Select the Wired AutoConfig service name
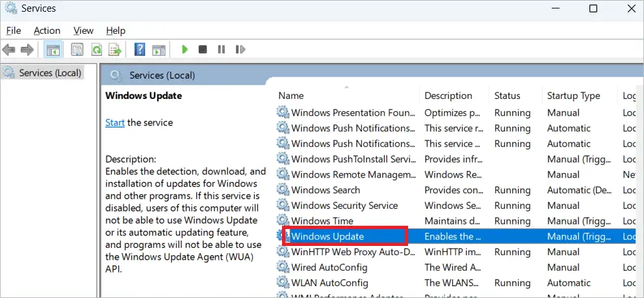This screenshot has height=298, width=644. click(329, 267)
